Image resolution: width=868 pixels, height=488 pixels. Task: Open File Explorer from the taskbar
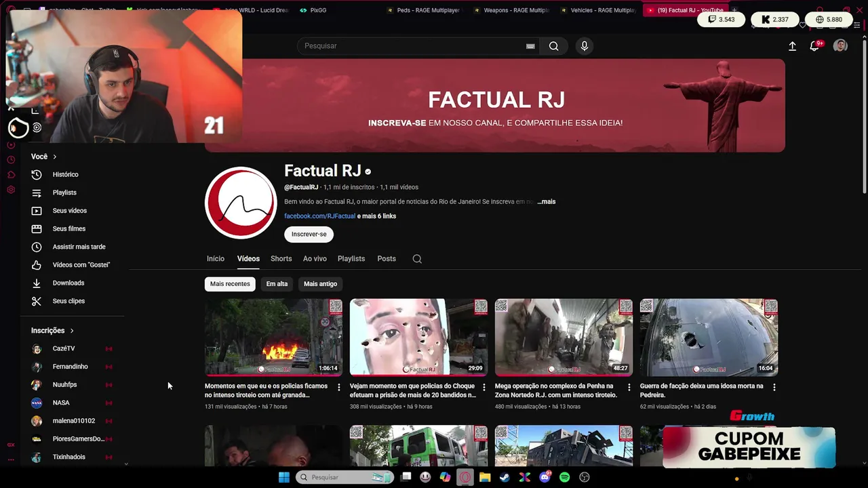[x=485, y=477]
